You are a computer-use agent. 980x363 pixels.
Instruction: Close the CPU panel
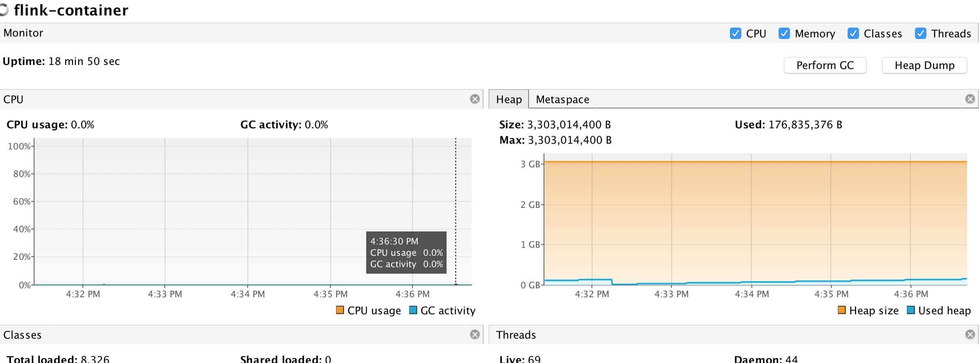click(x=475, y=99)
